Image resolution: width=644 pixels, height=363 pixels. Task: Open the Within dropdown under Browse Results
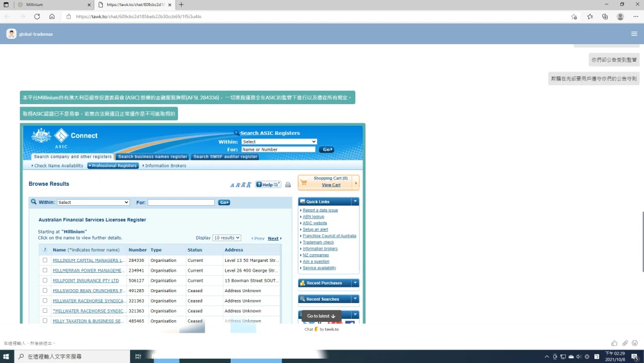pos(93,203)
